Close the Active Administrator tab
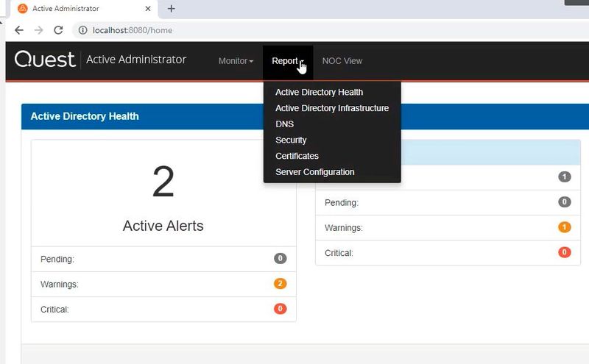This screenshot has width=589, height=364. [x=148, y=9]
